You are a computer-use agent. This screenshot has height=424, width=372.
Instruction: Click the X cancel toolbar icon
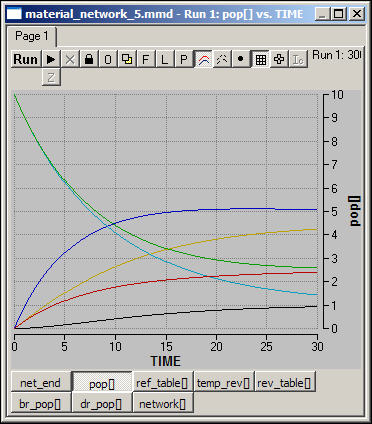[70, 59]
